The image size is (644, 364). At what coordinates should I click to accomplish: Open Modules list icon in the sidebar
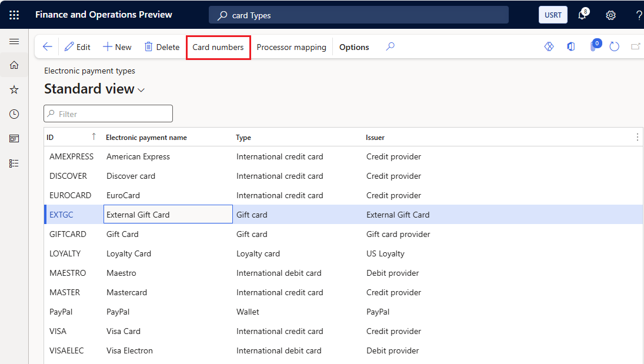14,163
